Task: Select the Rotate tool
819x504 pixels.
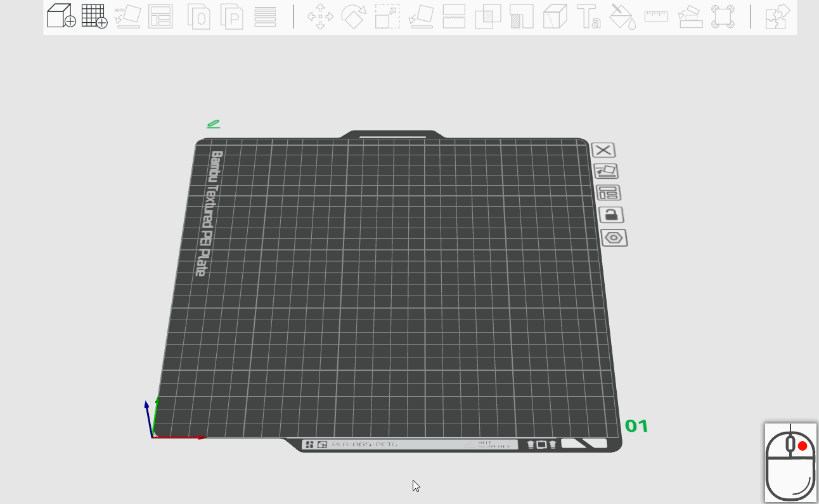Action: [353, 16]
